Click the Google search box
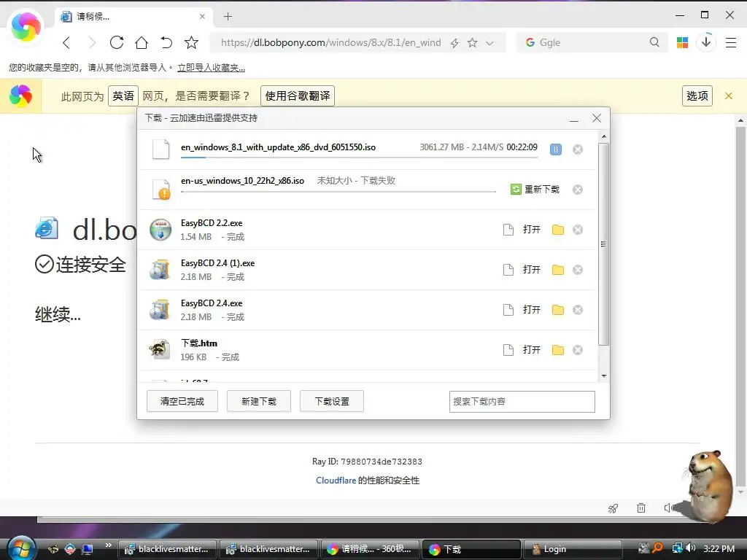747x560 pixels. tap(591, 42)
